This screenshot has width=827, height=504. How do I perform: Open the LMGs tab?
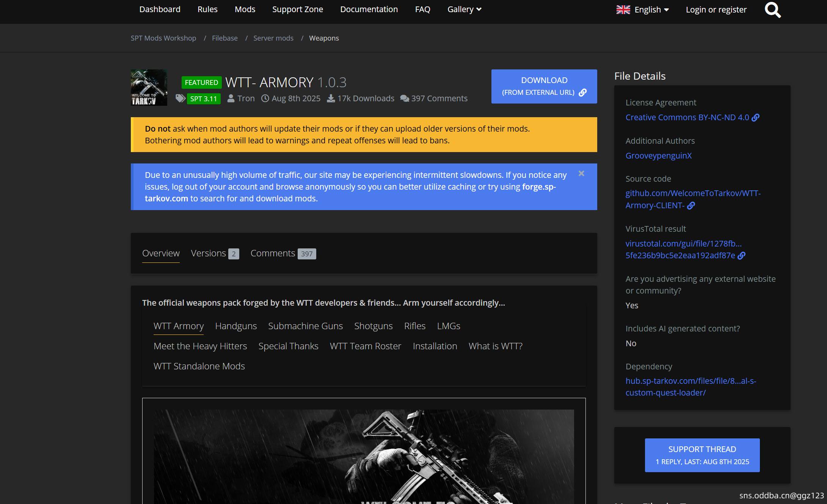[449, 326]
